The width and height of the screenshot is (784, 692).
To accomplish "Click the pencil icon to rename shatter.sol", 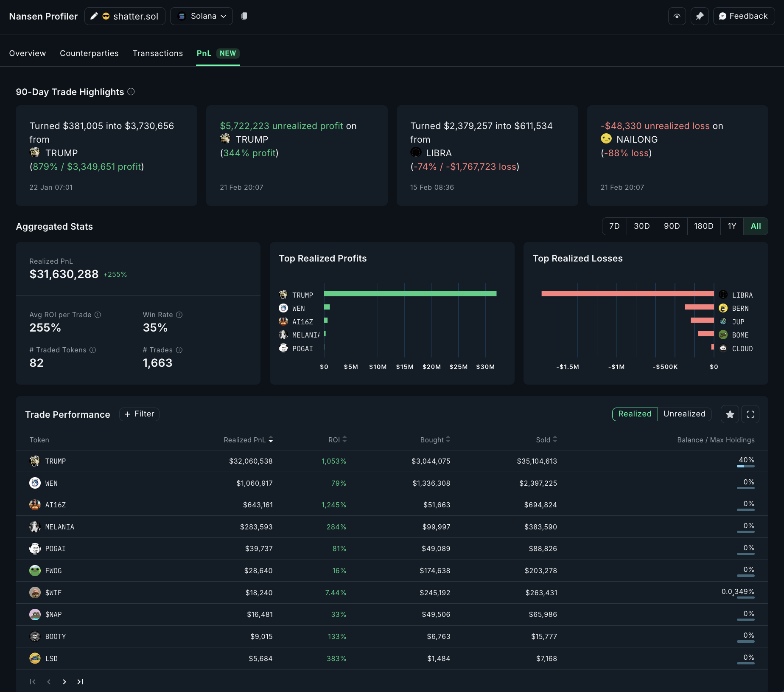I will pyautogui.click(x=94, y=16).
